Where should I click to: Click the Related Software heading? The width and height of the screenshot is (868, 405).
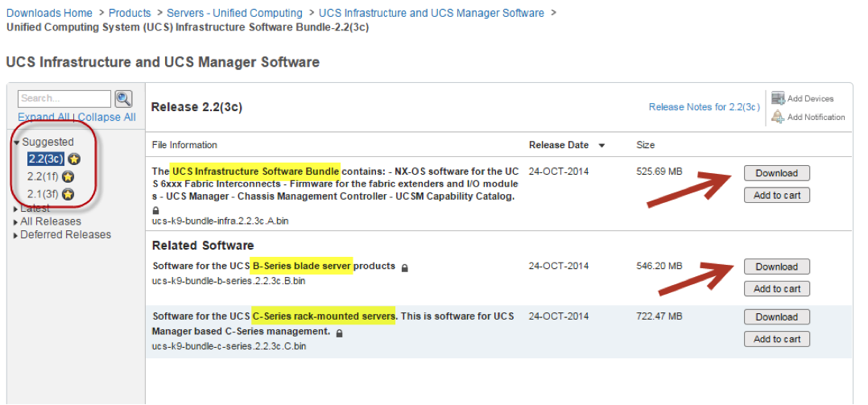point(203,245)
